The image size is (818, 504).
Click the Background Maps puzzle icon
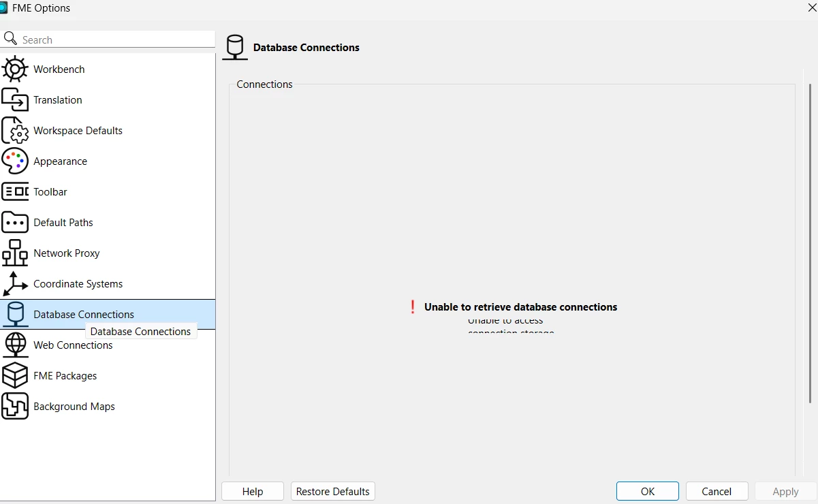click(x=15, y=407)
